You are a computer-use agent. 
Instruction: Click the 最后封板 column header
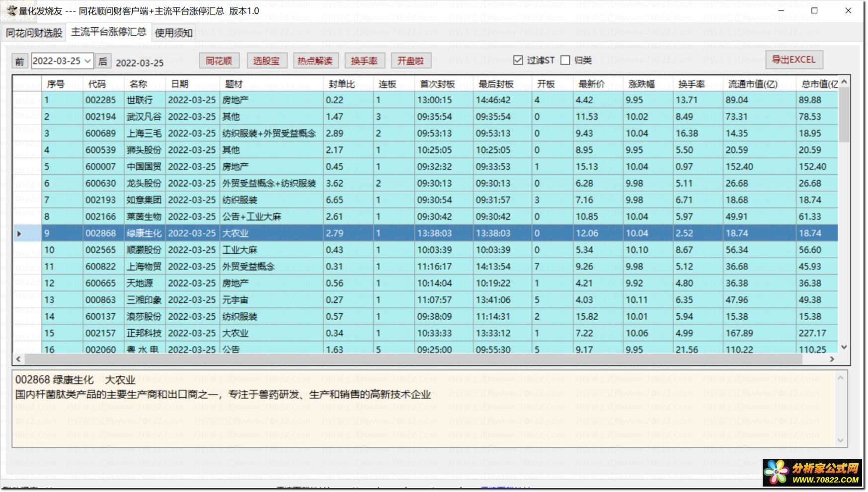point(502,84)
